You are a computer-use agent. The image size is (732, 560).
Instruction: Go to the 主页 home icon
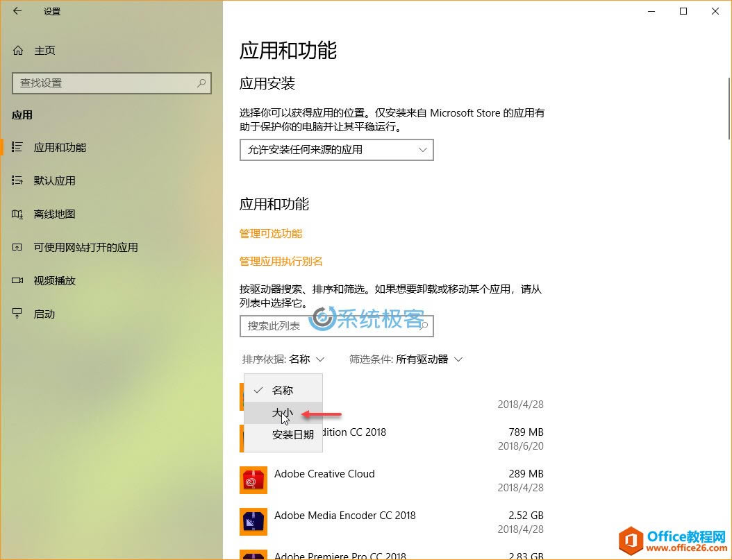pos(18,51)
